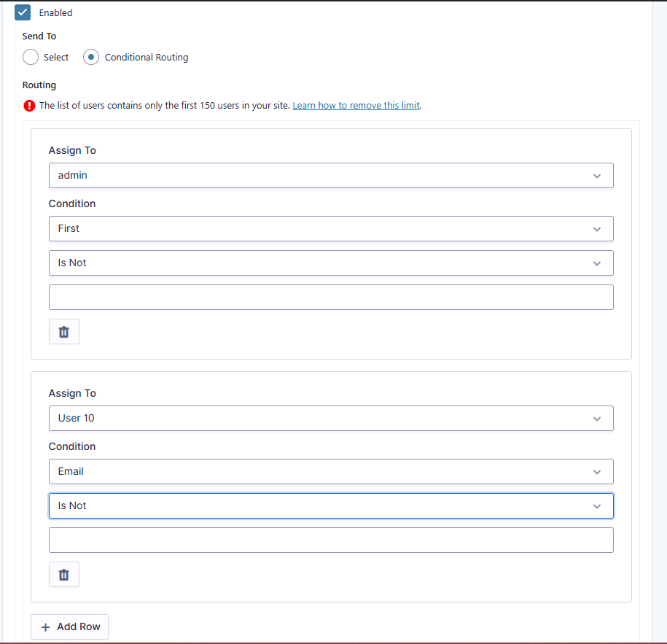The height and width of the screenshot is (644, 667).
Task: Delete the User 10 routing rule via trash icon
Action: pyautogui.click(x=64, y=575)
